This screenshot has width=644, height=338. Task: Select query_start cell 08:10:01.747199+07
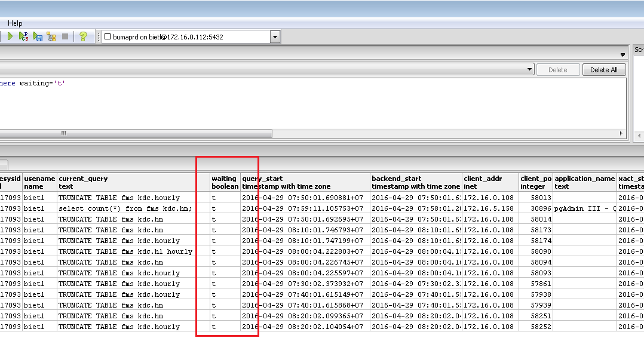pos(305,241)
